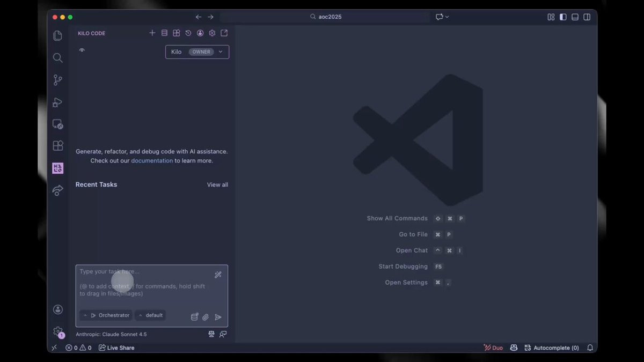Attach images with the paperclip icon
Screen dimensions: 644x362
(206, 317)
